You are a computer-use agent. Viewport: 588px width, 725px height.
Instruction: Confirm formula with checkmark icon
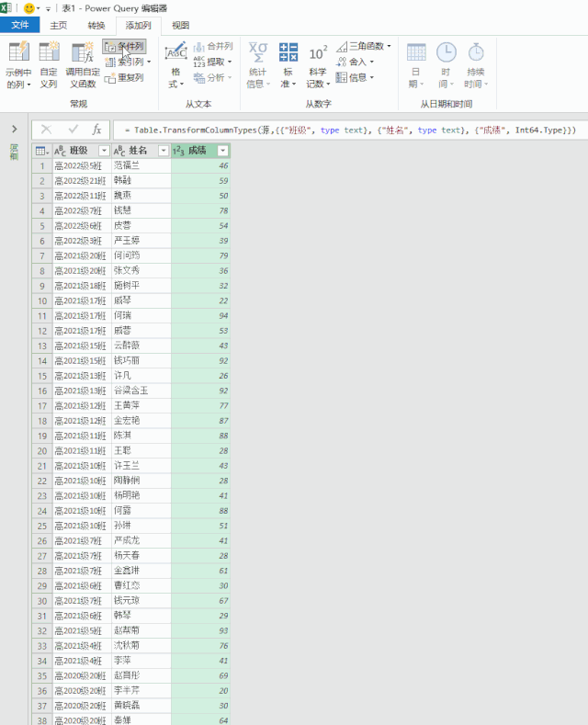point(73,130)
